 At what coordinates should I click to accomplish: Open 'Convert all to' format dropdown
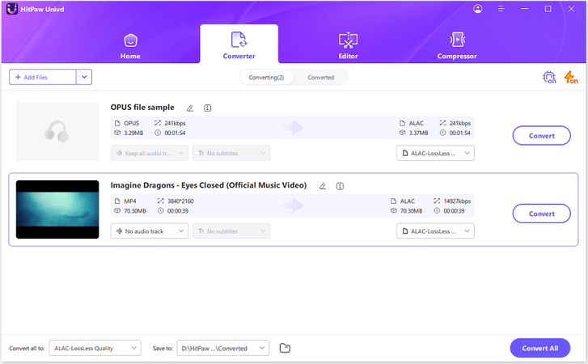(95, 349)
